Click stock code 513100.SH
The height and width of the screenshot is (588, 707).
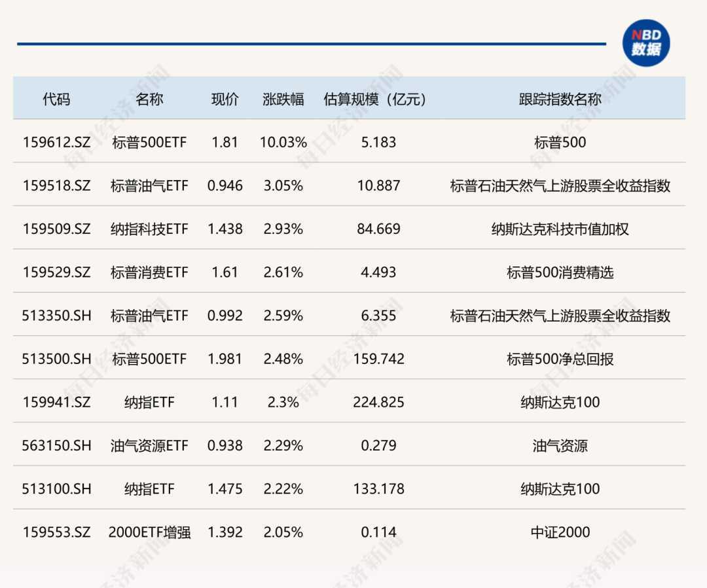[56, 489]
